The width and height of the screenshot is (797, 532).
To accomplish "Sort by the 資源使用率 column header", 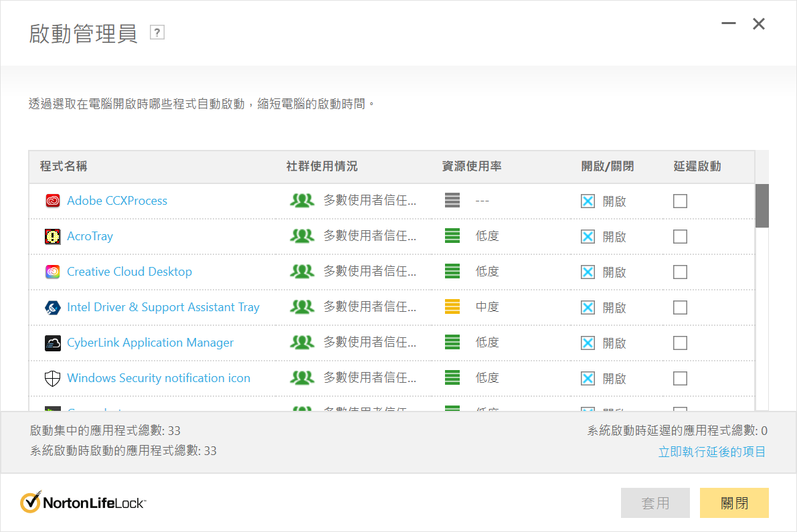I will coord(472,166).
